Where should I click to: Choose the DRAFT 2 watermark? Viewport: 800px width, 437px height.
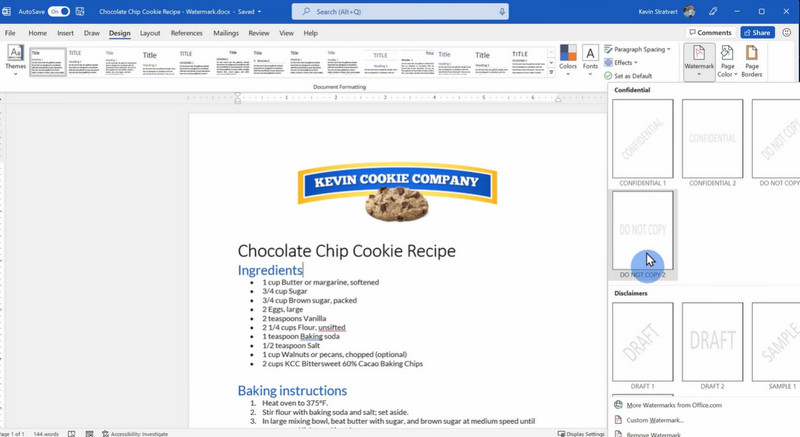pyautogui.click(x=712, y=341)
